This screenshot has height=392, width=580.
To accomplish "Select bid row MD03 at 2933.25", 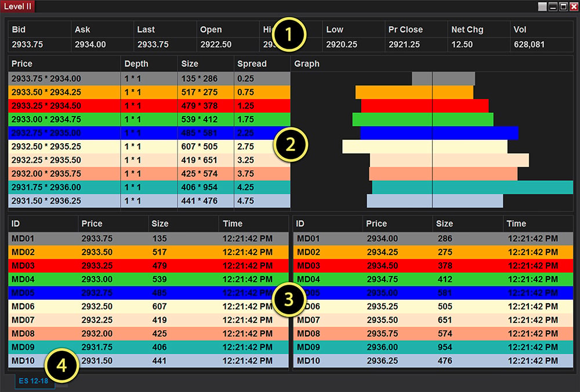I will pyautogui.click(x=148, y=266).
